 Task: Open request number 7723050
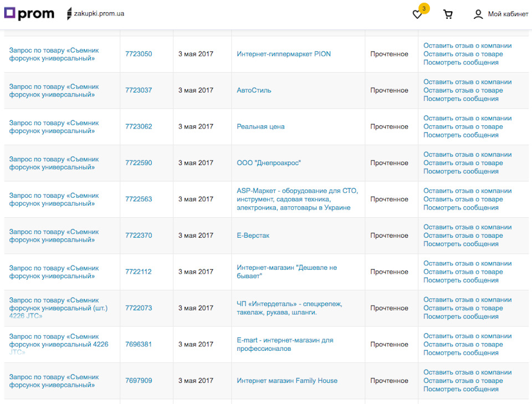pyautogui.click(x=139, y=54)
